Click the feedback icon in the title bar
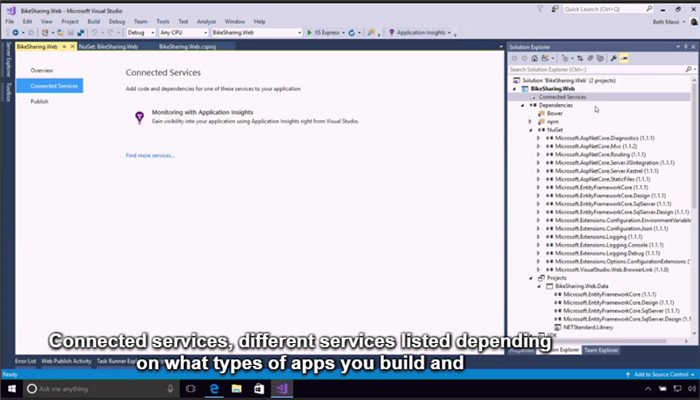Screen dimensions: 700x400 tap(555, 9)
